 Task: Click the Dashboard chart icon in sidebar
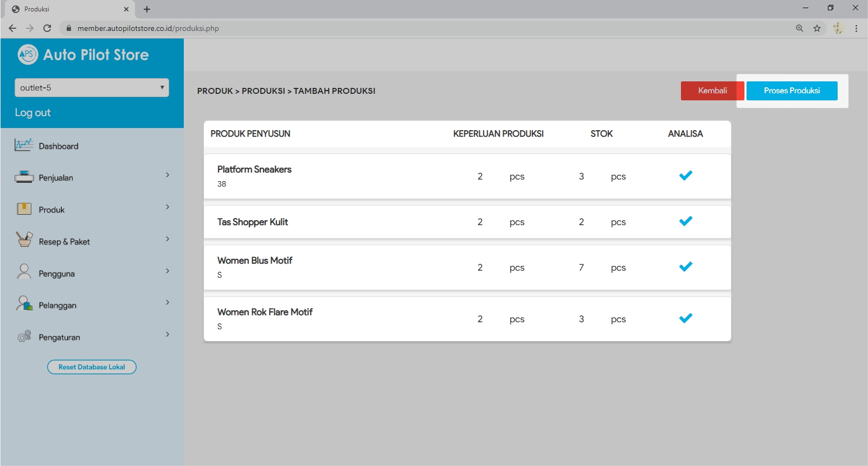24,145
